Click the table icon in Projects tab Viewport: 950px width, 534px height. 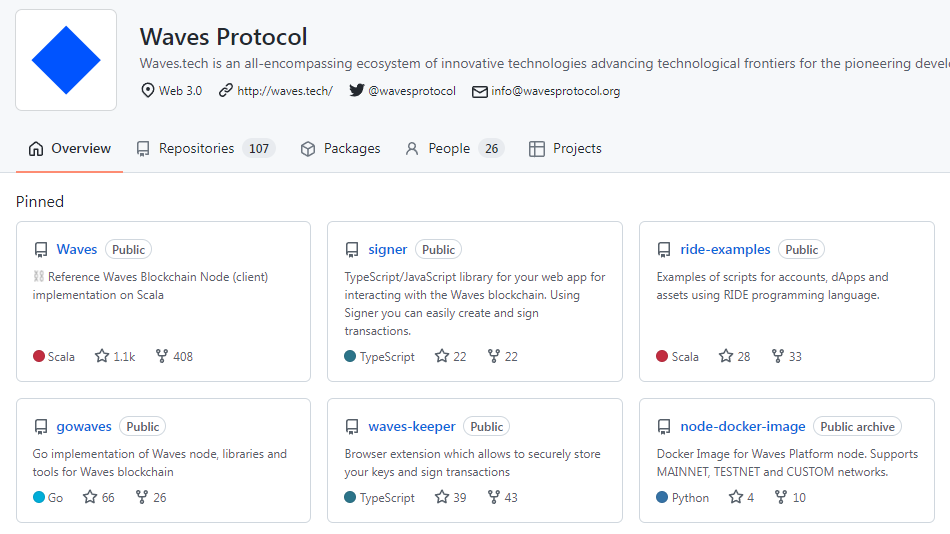click(x=537, y=149)
